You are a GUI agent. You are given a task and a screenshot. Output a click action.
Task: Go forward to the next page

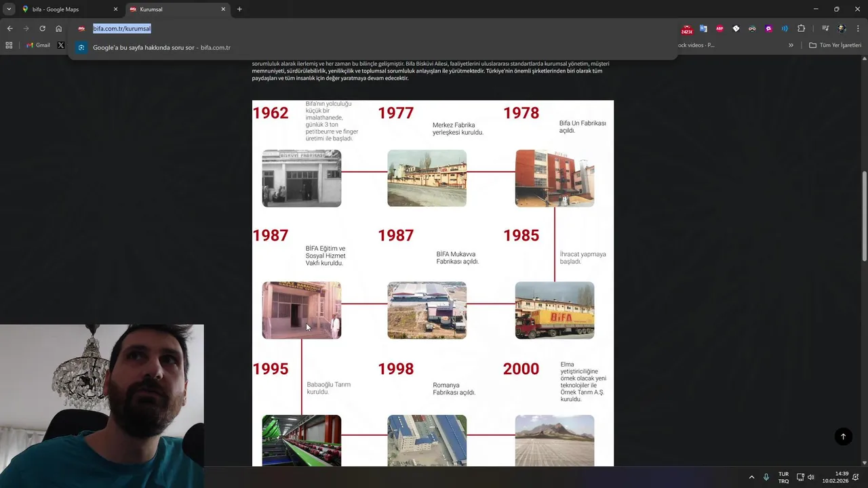pyautogui.click(x=26, y=28)
